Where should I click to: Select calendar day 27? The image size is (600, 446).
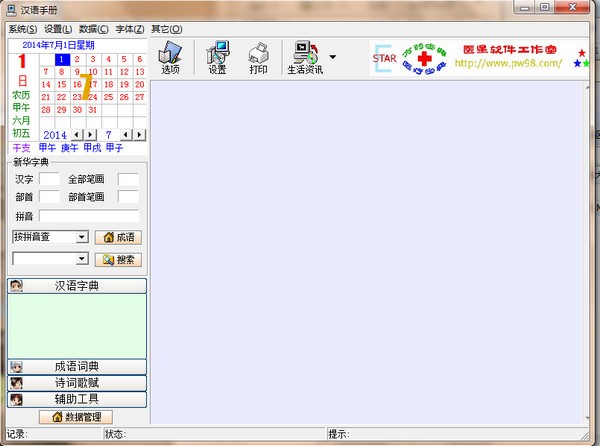click(x=140, y=97)
